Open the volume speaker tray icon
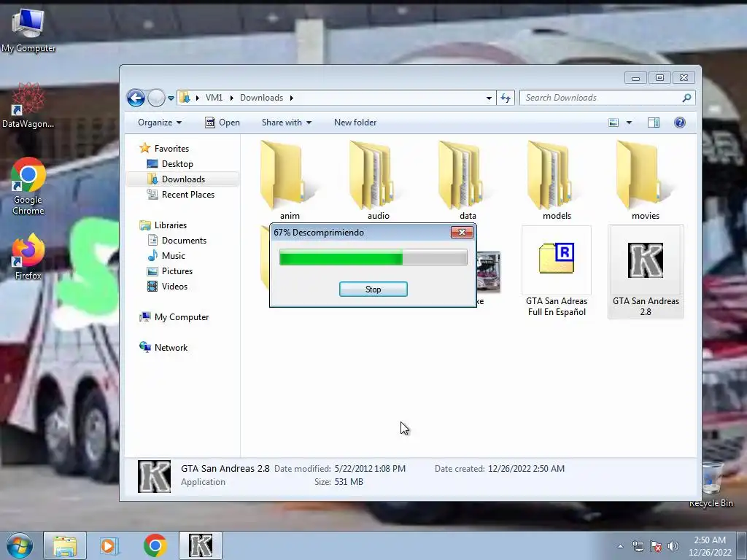 [x=673, y=546]
